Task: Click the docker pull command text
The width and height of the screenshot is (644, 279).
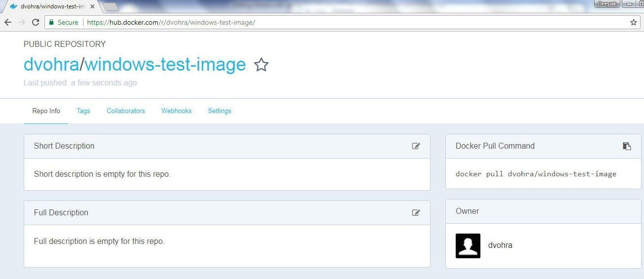Action: pos(536,174)
